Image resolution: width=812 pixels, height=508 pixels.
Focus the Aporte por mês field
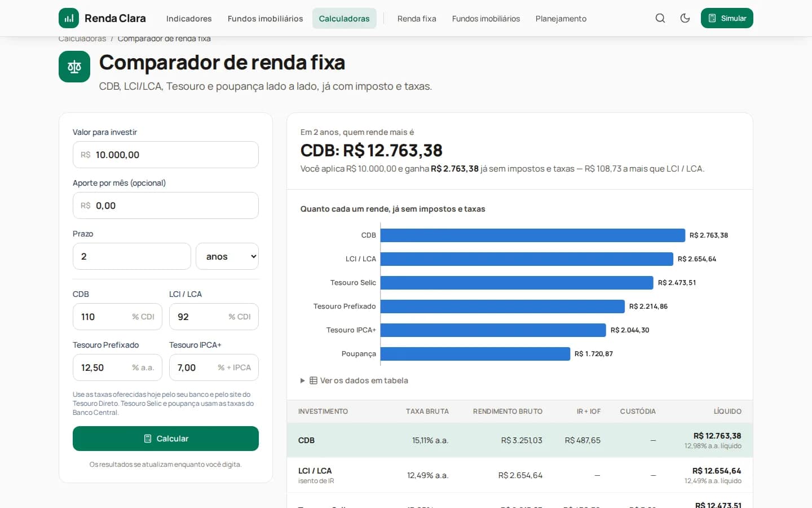pyautogui.click(x=166, y=205)
